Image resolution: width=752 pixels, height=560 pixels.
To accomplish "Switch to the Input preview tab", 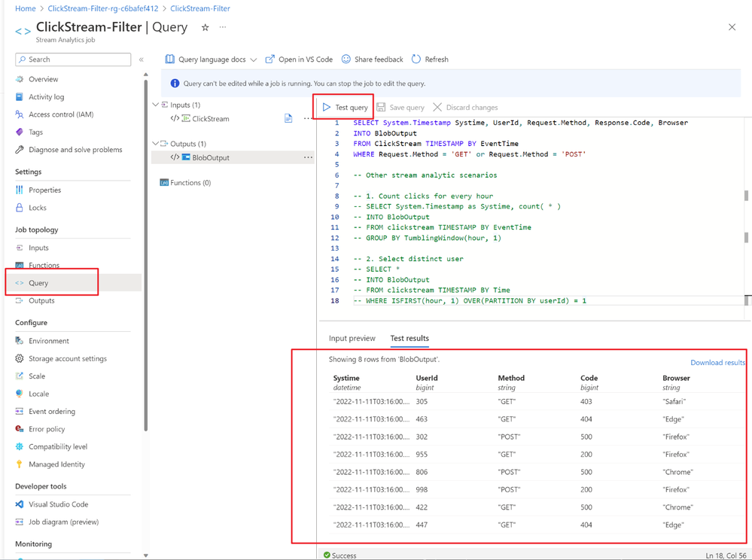I will click(x=352, y=339).
